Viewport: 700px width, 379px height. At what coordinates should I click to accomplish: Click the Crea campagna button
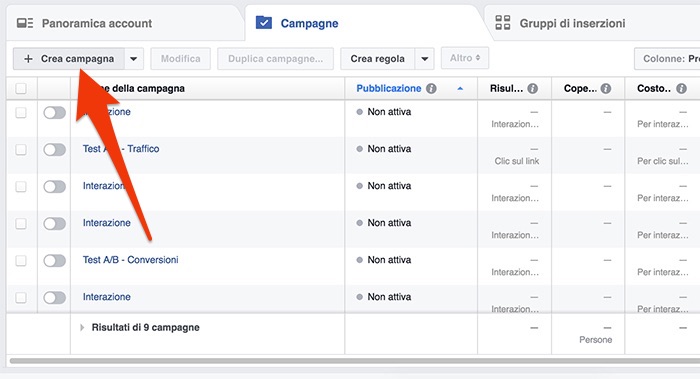click(69, 59)
